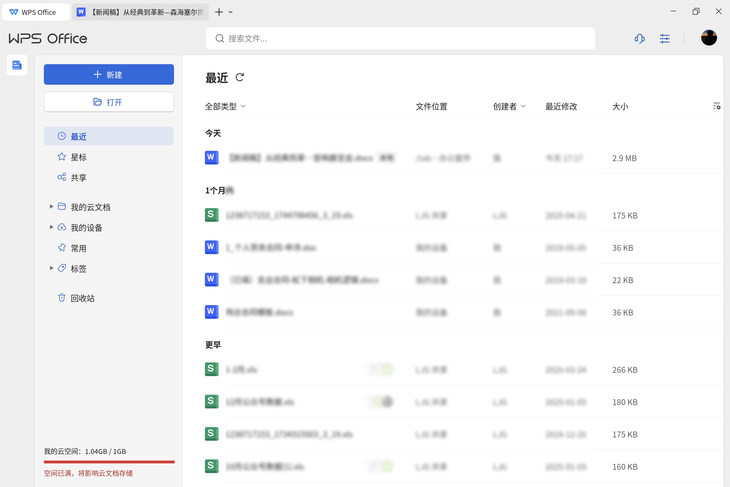The height and width of the screenshot is (487, 730).
Task: Open the 180 KB spreadsheet icon
Action: [x=211, y=401]
